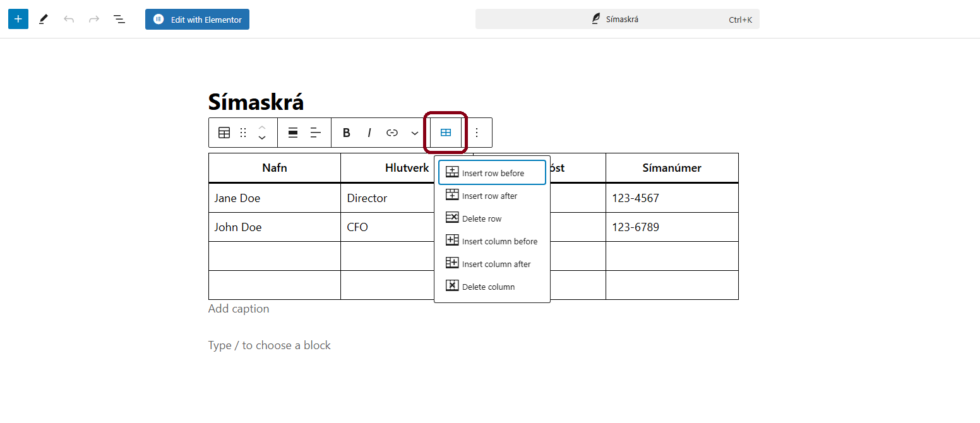Open the block options three-dot menu
This screenshot has width=980, height=423.
point(477,133)
